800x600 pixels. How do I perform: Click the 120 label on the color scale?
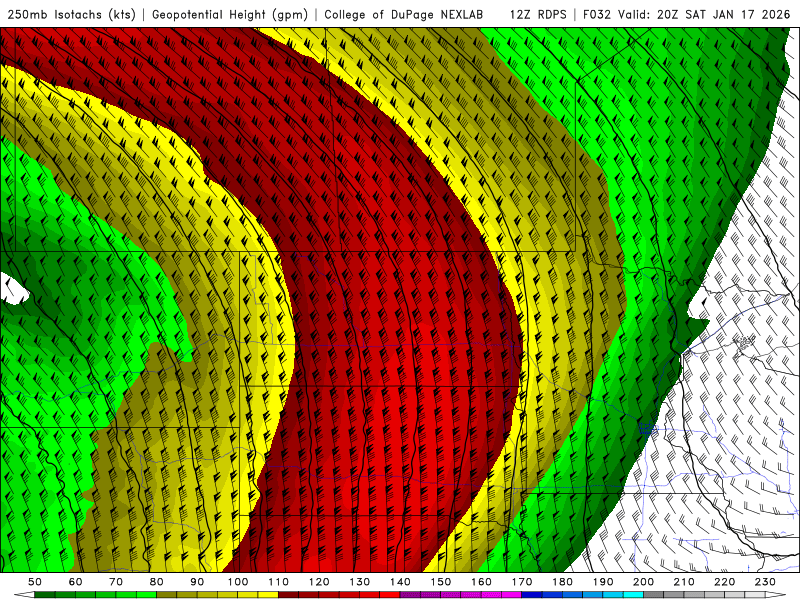point(319,582)
